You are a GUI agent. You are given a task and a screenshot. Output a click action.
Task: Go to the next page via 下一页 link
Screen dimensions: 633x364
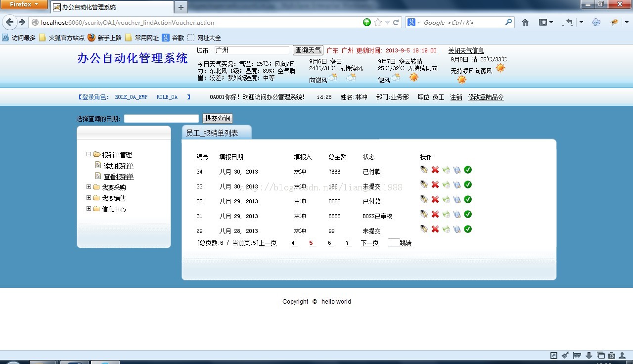pyautogui.click(x=369, y=243)
